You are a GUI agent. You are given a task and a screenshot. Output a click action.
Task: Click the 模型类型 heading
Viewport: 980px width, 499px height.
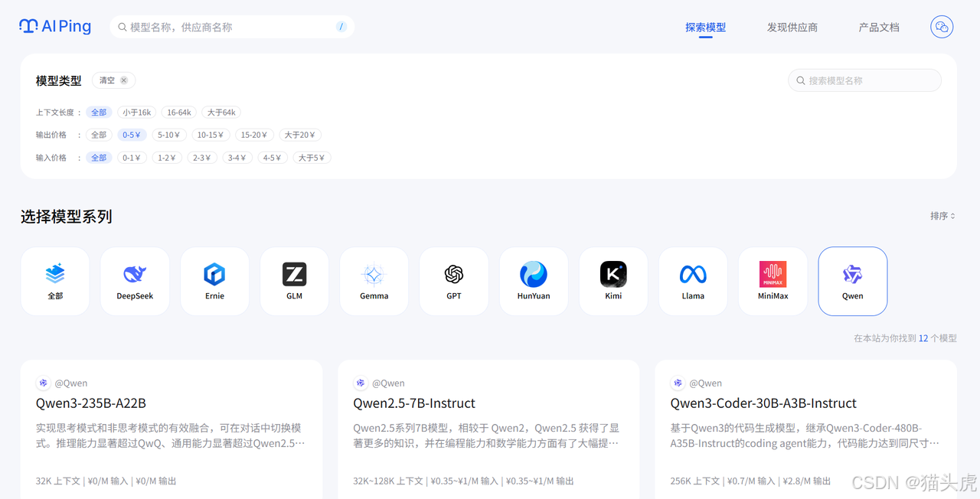pyautogui.click(x=59, y=80)
